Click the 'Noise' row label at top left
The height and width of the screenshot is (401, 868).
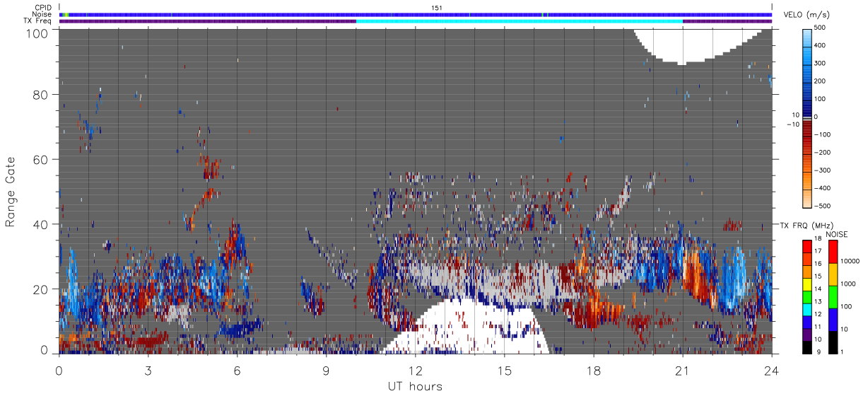42,14
